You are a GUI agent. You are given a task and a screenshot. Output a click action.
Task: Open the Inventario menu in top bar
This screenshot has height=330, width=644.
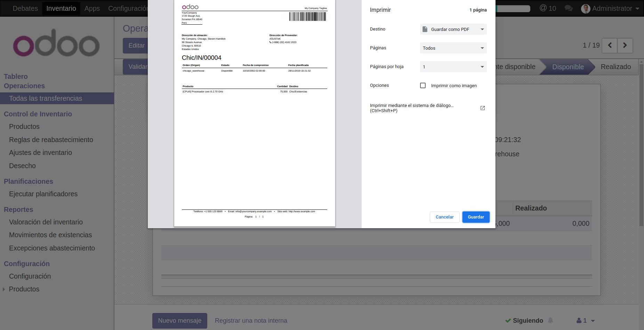point(61,8)
